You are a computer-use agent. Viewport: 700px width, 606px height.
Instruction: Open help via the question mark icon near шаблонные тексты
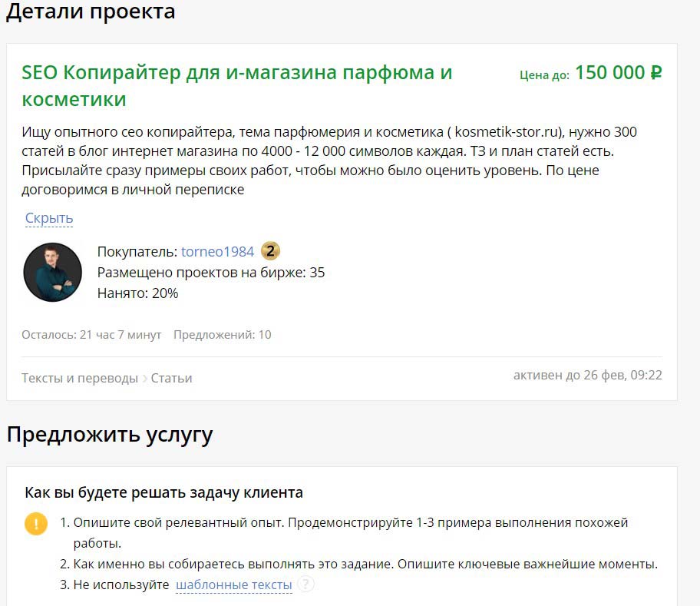click(x=305, y=584)
